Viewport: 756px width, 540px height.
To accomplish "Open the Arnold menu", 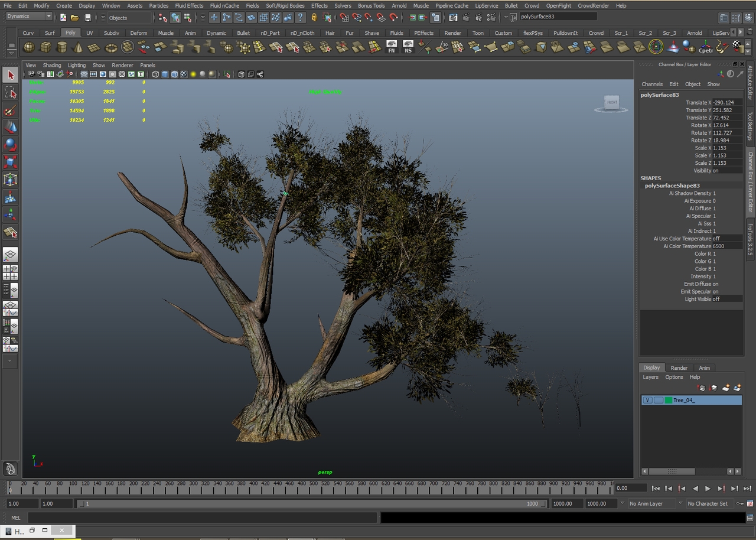I will (x=399, y=5).
